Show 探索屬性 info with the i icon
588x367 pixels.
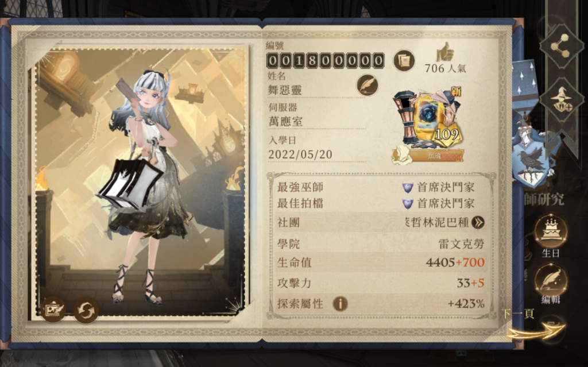point(340,303)
